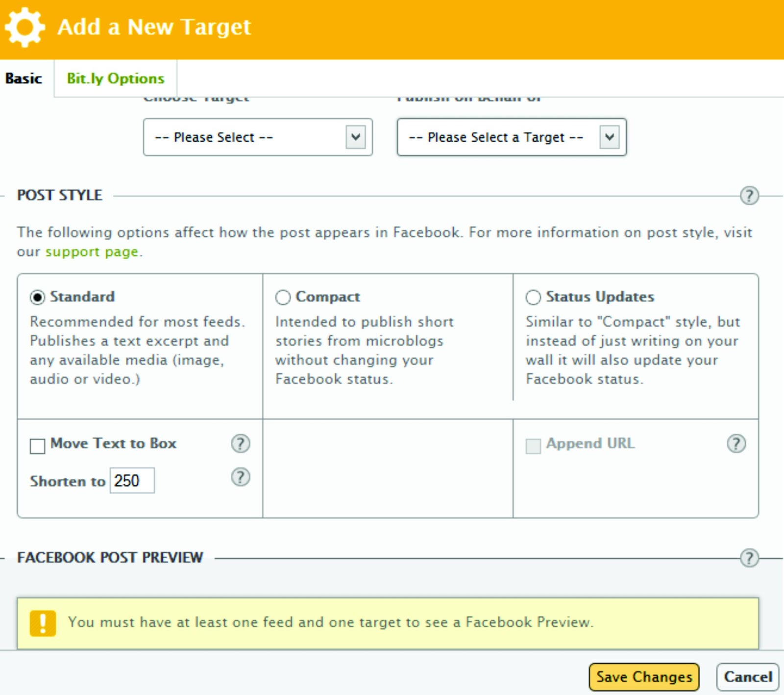Screen dimensions: 784x695
Task: Click help icon for Move Text to Box
Action: (x=240, y=444)
